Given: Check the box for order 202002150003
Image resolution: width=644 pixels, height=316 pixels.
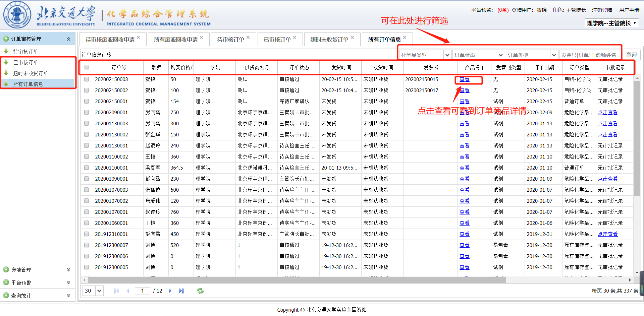Looking at the screenshot, I should tap(87, 79).
